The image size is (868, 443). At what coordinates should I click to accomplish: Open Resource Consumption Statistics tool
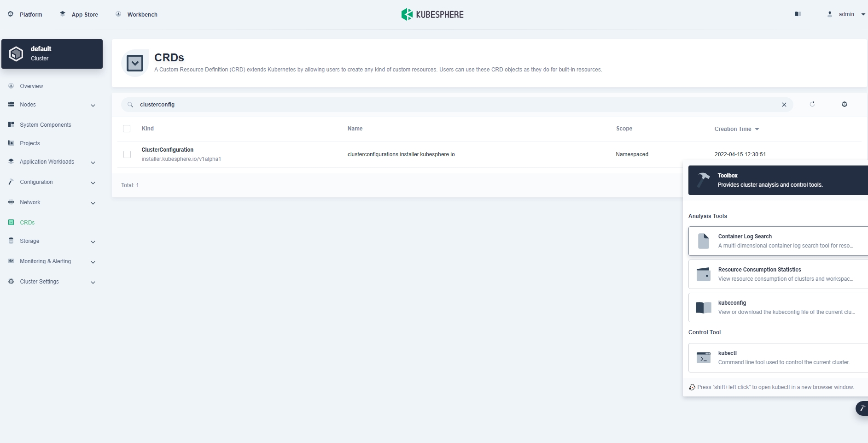777,274
